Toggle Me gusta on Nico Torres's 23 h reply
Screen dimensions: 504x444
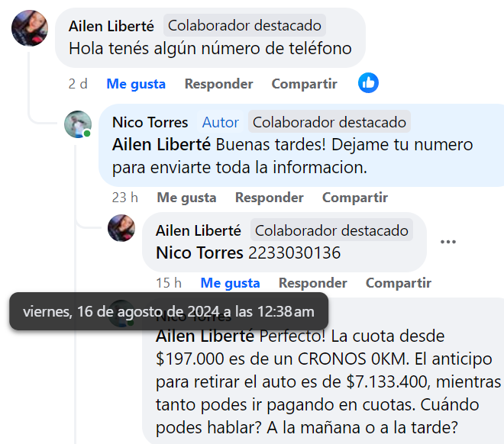(186, 198)
